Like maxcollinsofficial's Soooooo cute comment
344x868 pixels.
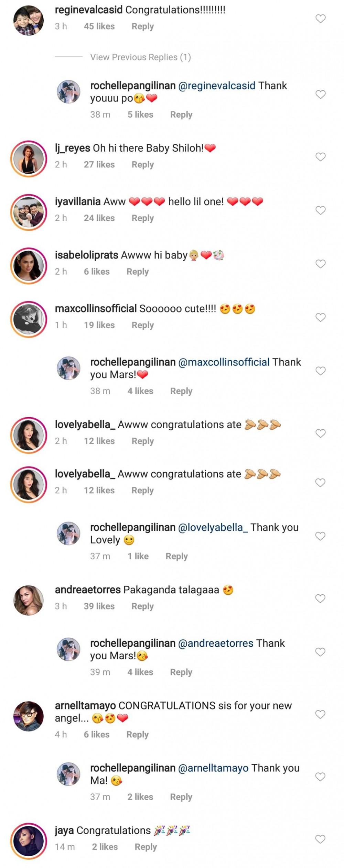point(320,317)
